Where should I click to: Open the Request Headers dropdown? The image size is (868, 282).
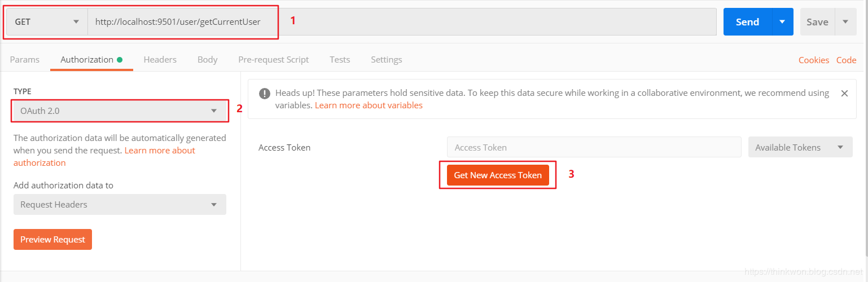pyautogui.click(x=119, y=205)
